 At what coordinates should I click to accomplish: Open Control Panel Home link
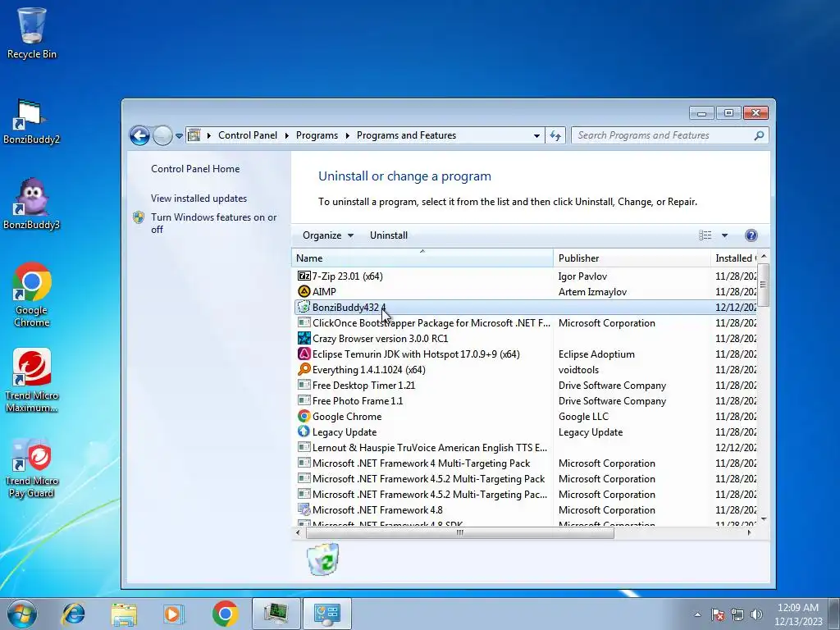pyautogui.click(x=195, y=169)
